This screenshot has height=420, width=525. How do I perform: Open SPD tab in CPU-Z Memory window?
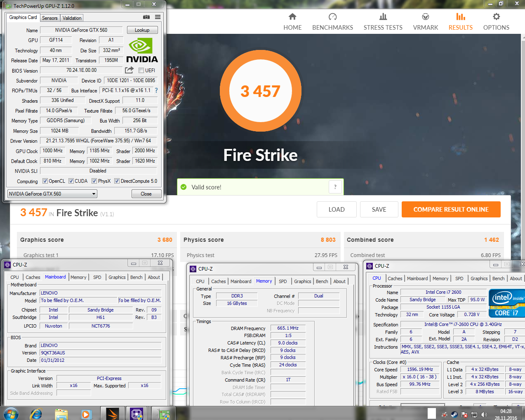click(x=283, y=281)
